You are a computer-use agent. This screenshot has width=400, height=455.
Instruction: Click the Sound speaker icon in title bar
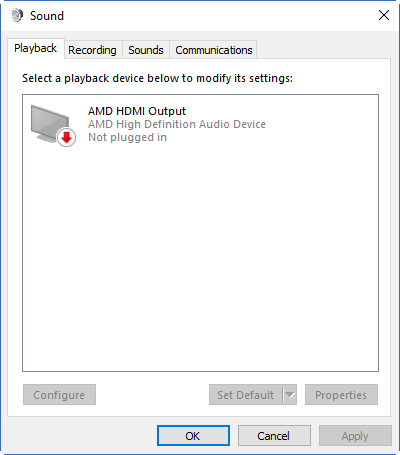pyautogui.click(x=17, y=15)
